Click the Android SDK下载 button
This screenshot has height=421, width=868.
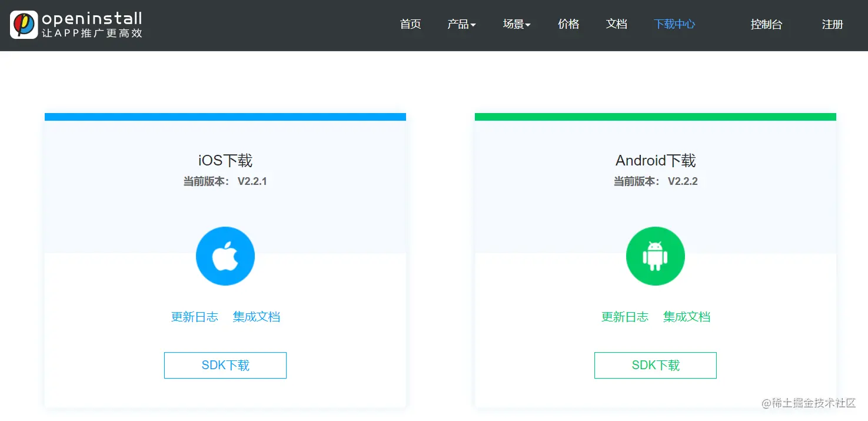(656, 365)
